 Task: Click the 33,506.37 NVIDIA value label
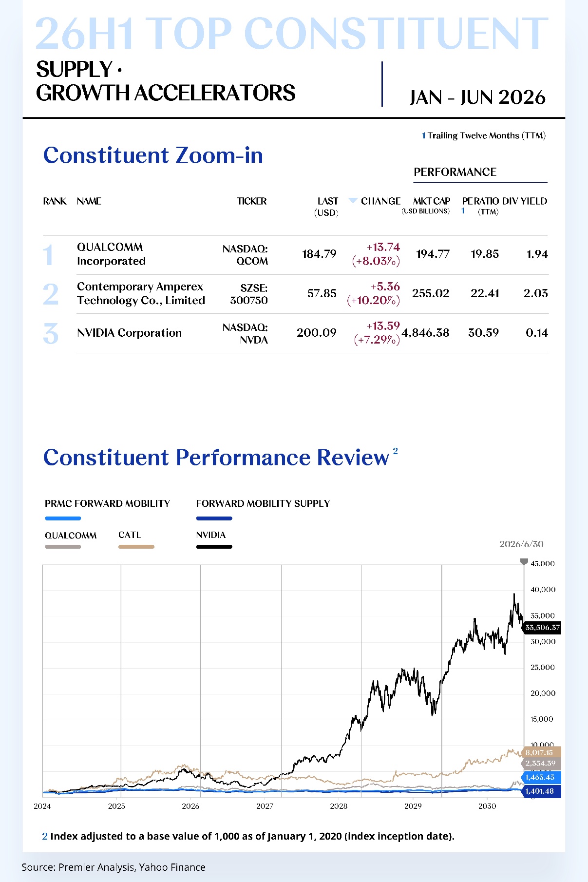pyautogui.click(x=542, y=628)
